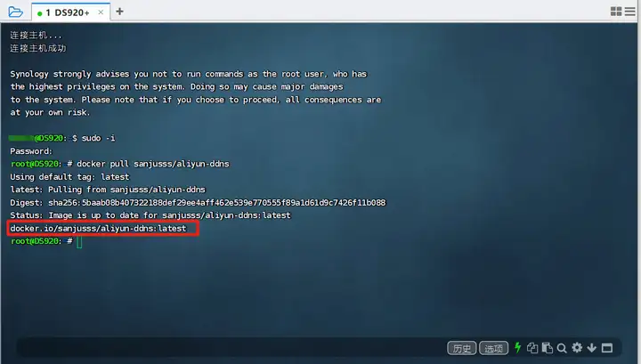Click the command input bar at bottom

click(x=231, y=348)
